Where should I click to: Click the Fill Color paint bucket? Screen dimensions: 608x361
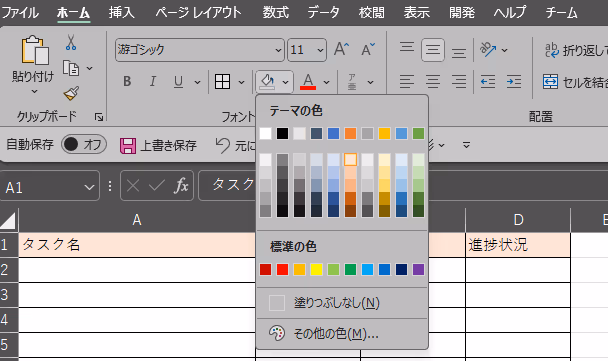pos(267,81)
